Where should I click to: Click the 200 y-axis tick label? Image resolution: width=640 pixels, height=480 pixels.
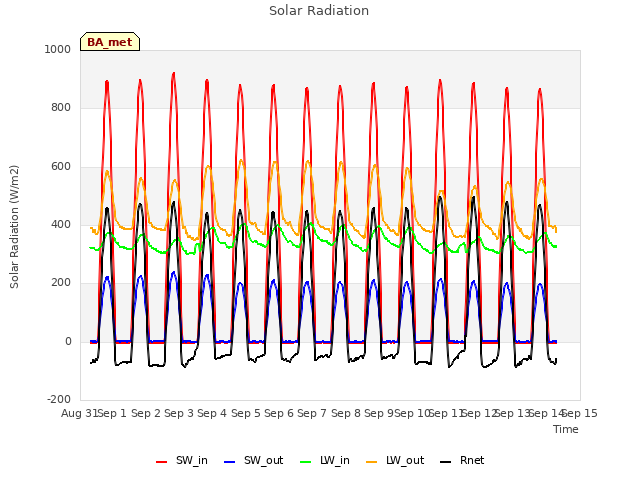(61, 283)
